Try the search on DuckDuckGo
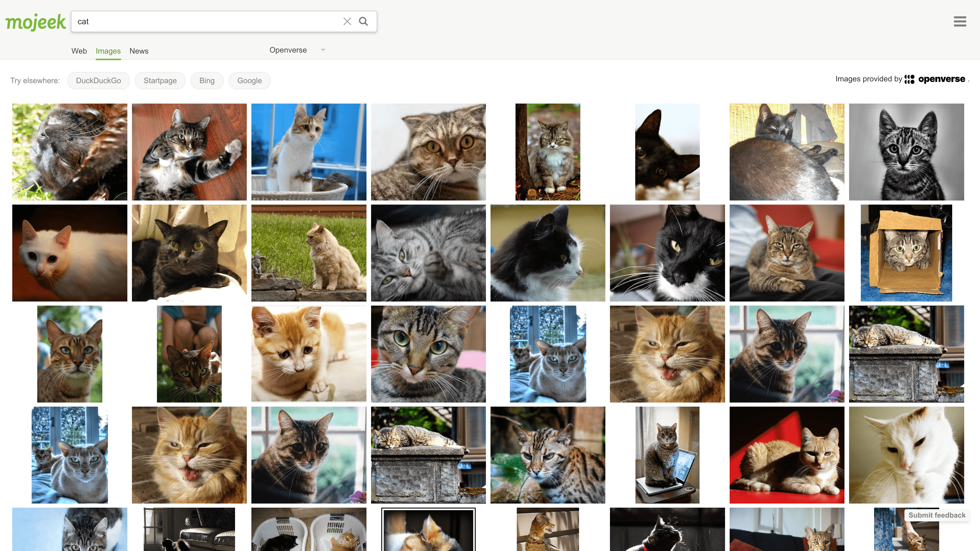Screen dimensions: 980x551 (99, 81)
